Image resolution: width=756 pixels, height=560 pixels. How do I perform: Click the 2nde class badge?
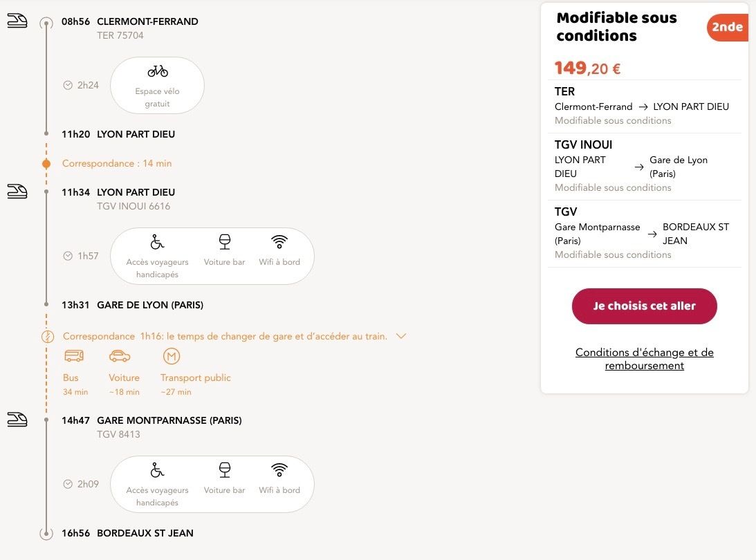point(727,28)
